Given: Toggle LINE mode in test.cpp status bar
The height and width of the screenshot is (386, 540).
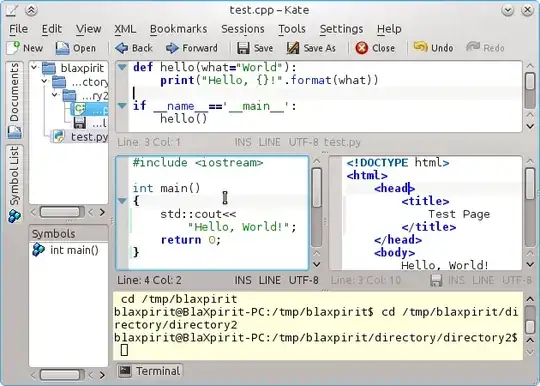Looking at the screenshot, I should pyautogui.click(x=269, y=280).
